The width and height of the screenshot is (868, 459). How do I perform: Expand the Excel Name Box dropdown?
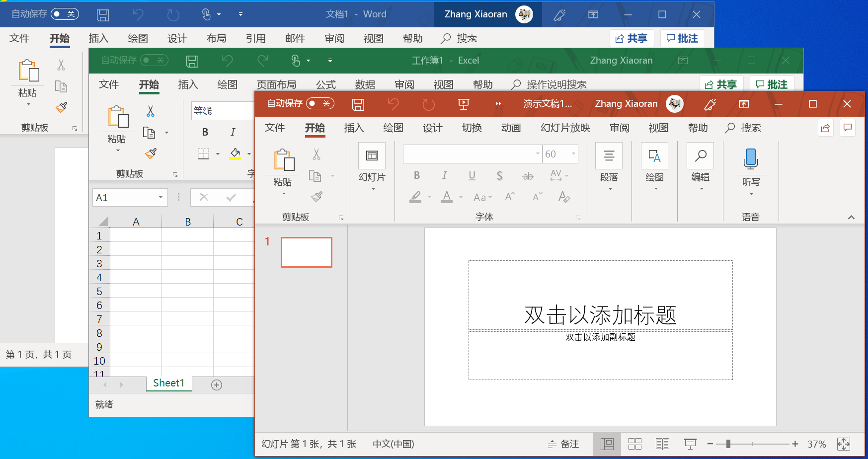(160, 198)
